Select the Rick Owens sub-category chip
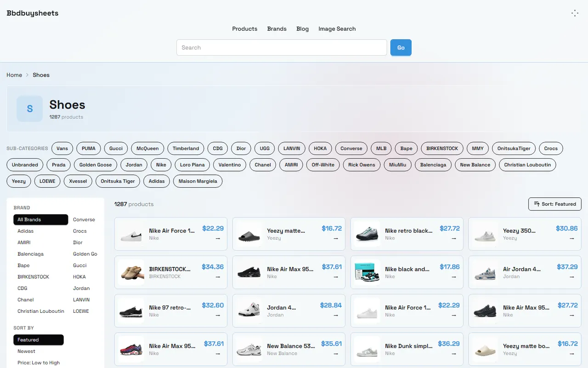 362,165
